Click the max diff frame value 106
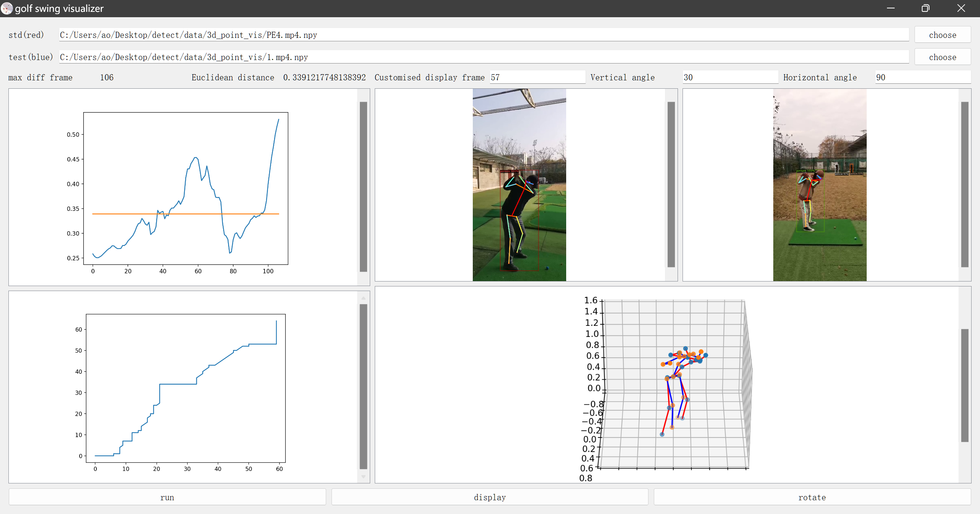This screenshot has height=514, width=980. tap(107, 78)
